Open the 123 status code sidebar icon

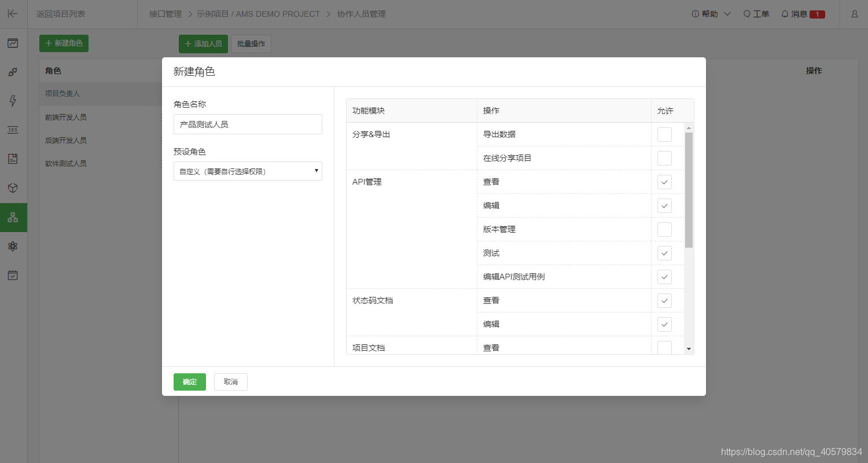tap(13, 130)
